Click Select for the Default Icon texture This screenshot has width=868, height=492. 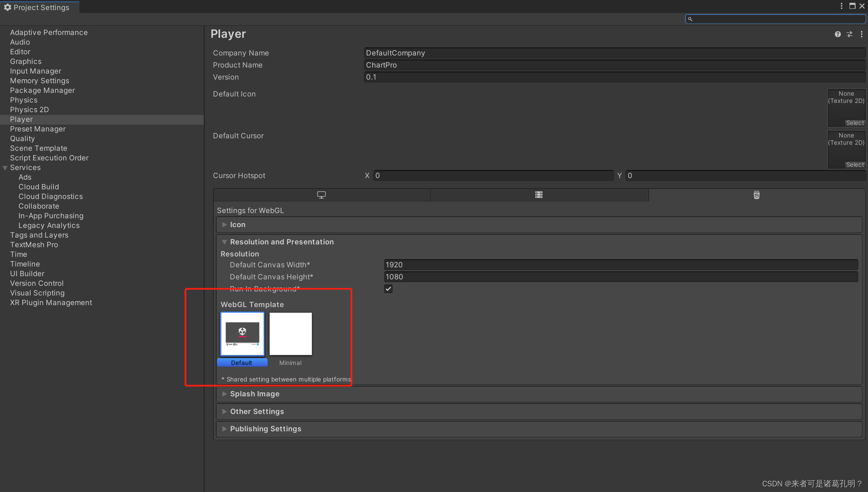coord(854,123)
